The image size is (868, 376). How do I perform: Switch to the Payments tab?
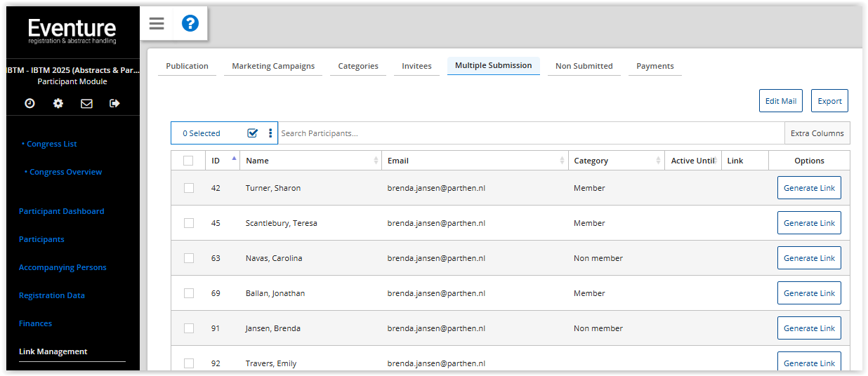pyautogui.click(x=655, y=66)
